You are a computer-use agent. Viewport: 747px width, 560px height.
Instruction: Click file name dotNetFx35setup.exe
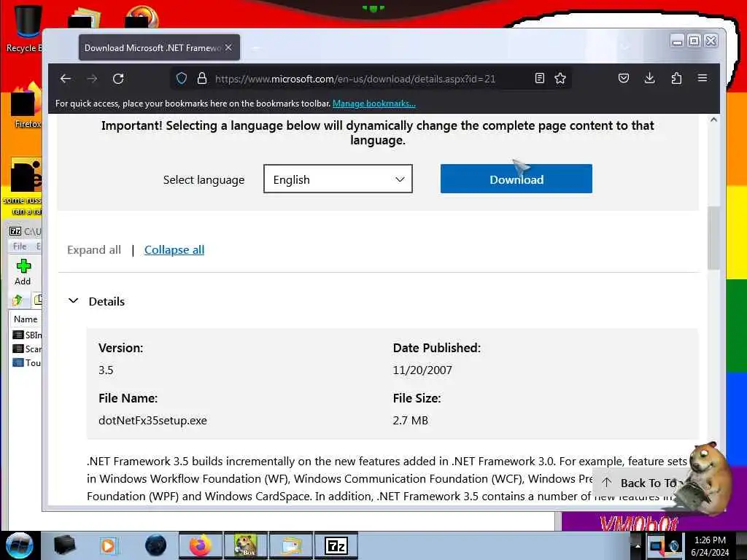(x=153, y=421)
